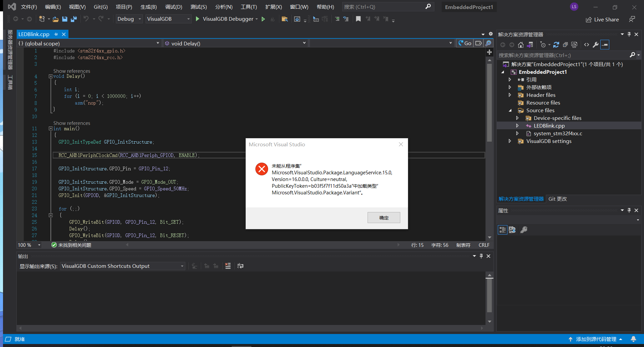Open the VisualGDB platform dropdown
This screenshot has width=644, height=347.
click(169, 19)
